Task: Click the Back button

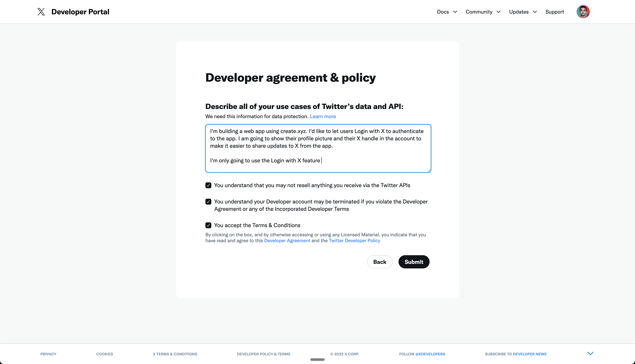Action: pos(379,262)
